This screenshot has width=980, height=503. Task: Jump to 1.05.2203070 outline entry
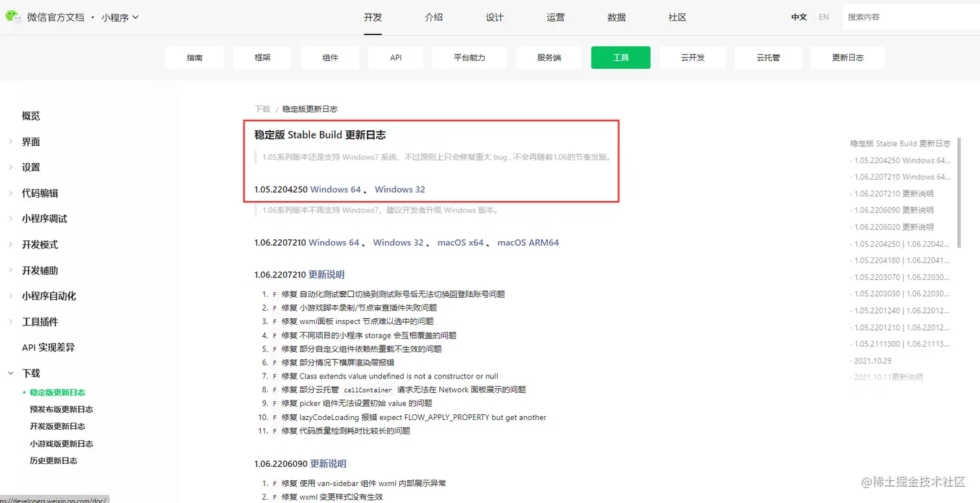[901, 277]
